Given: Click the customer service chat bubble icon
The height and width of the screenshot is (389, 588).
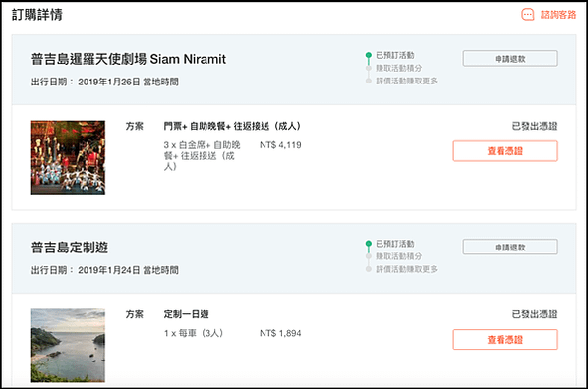Looking at the screenshot, I should [x=528, y=15].
